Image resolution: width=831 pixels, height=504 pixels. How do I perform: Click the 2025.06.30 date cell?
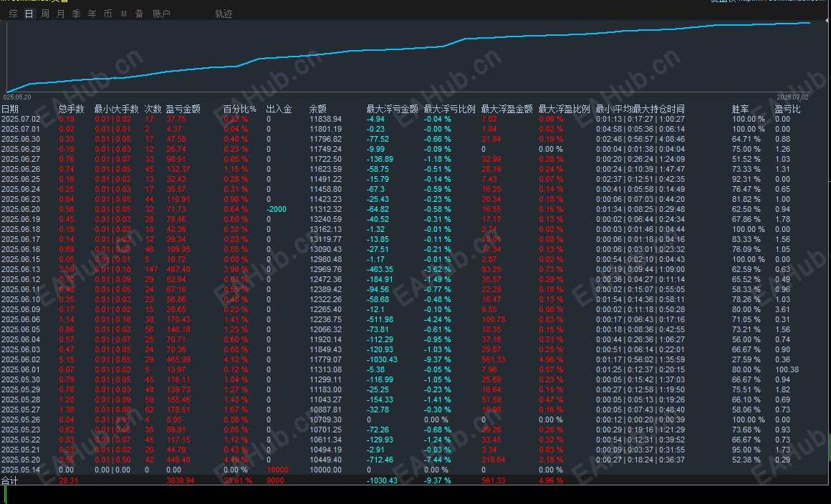pos(21,139)
